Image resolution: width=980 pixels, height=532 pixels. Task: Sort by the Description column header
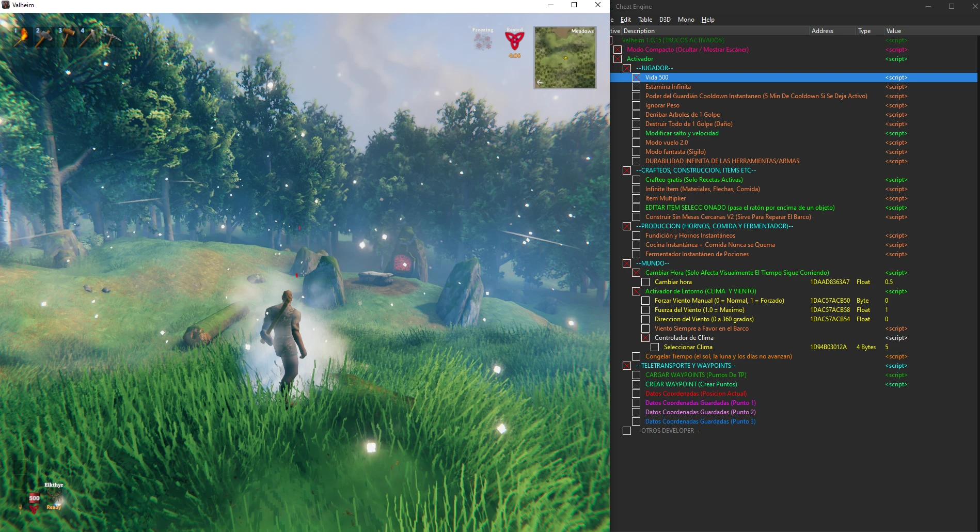[715, 31]
